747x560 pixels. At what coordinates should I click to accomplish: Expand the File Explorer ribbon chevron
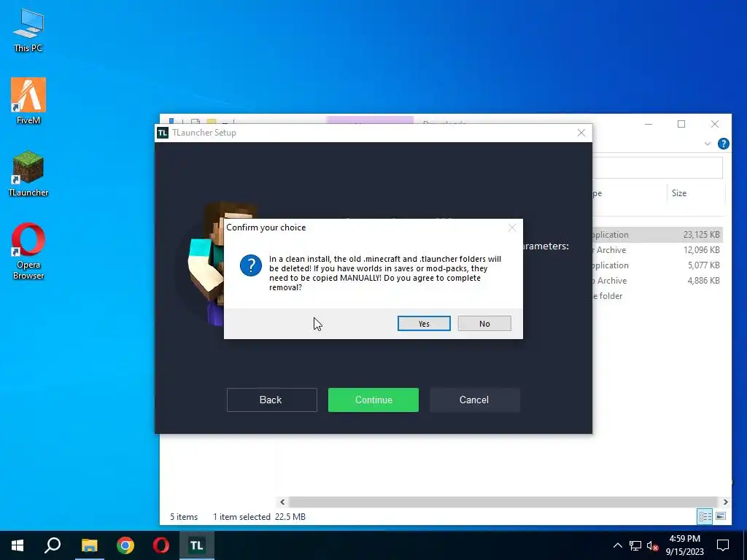pos(708,144)
